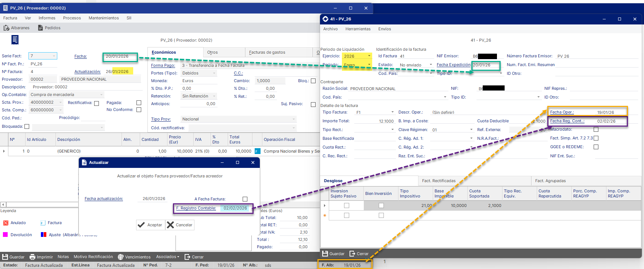
Task: Open the Ejercicio 2026 dropdown
Action: [369, 56]
